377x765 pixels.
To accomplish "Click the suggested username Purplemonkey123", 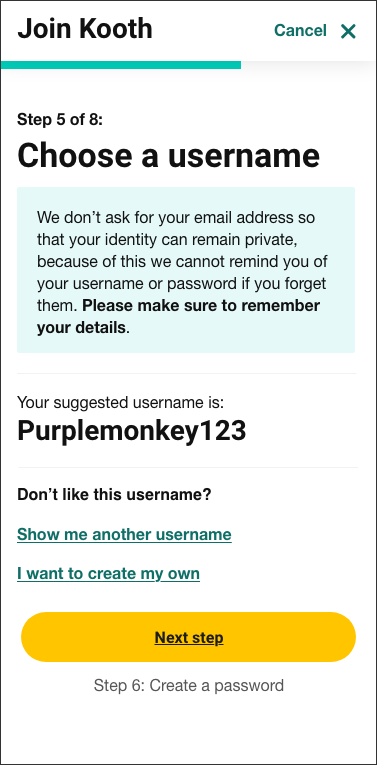I will (132, 431).
